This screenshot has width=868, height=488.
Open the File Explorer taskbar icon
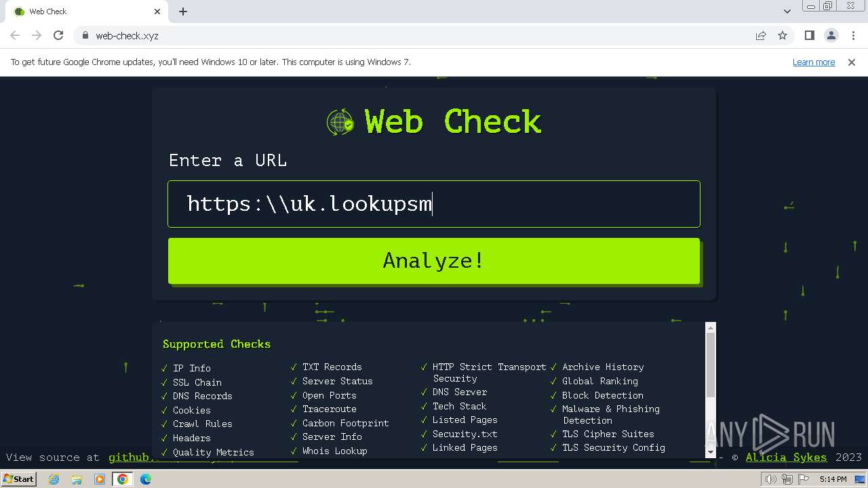tap(77, 479)
